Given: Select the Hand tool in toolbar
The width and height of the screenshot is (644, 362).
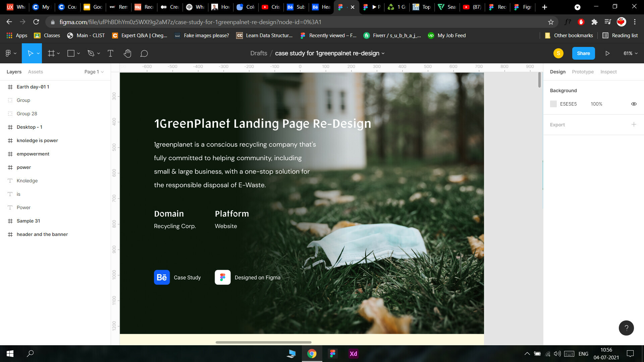Looking at the screenshot, I should (128, 54).
